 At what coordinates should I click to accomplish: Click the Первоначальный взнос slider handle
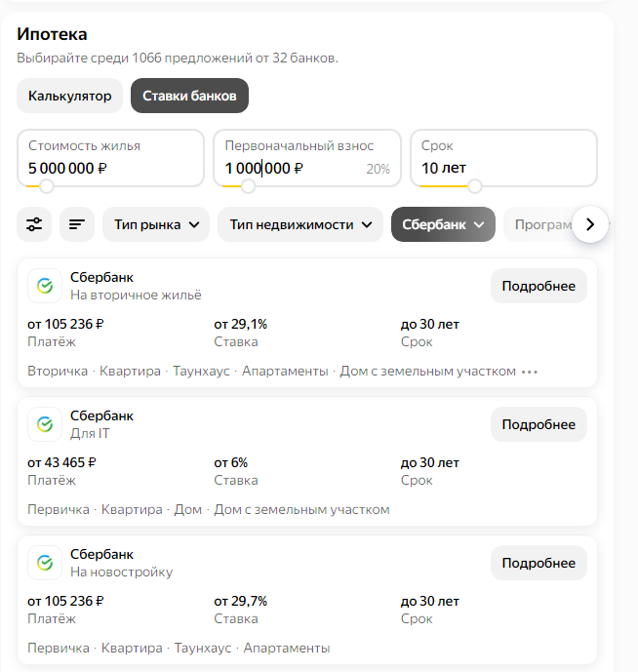point(248,186)
